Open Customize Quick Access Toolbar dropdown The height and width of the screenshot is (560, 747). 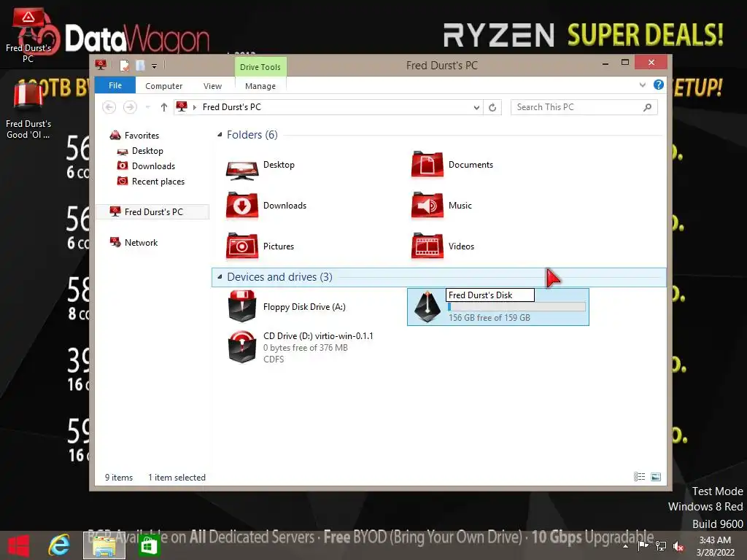[155, 66]
